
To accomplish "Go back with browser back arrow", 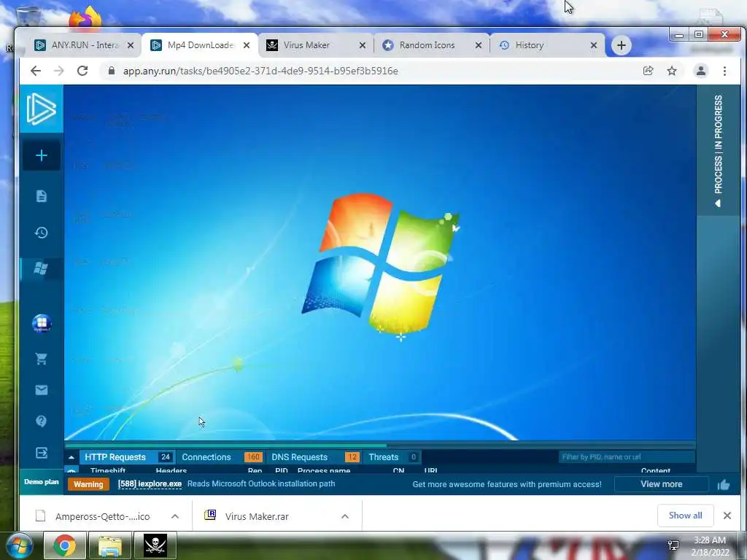I will [x=36, y=71].
